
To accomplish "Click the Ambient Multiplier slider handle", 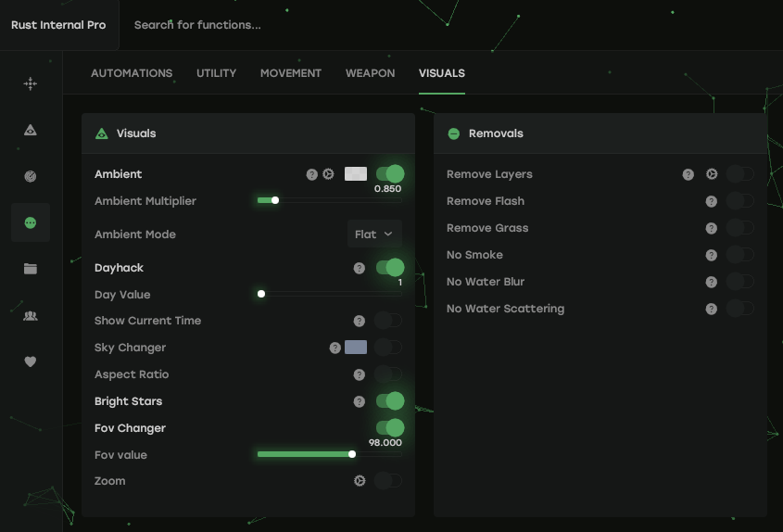I will click(x=275, y=200).
